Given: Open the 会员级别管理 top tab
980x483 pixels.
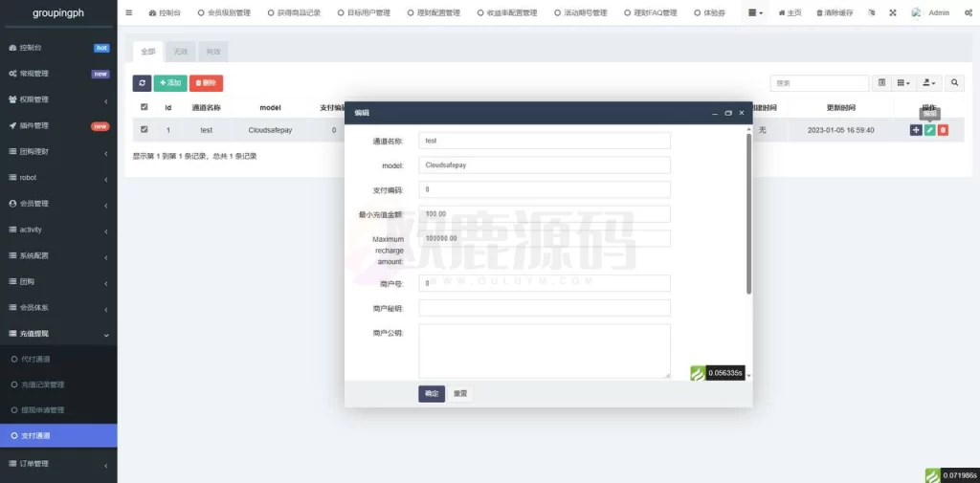Looking at the screenshot, I should pyautogui.click(x=224, y=12).
